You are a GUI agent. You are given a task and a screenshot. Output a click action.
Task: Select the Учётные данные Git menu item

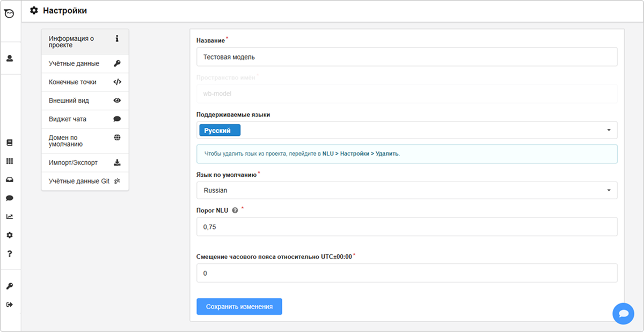point(85,181)
